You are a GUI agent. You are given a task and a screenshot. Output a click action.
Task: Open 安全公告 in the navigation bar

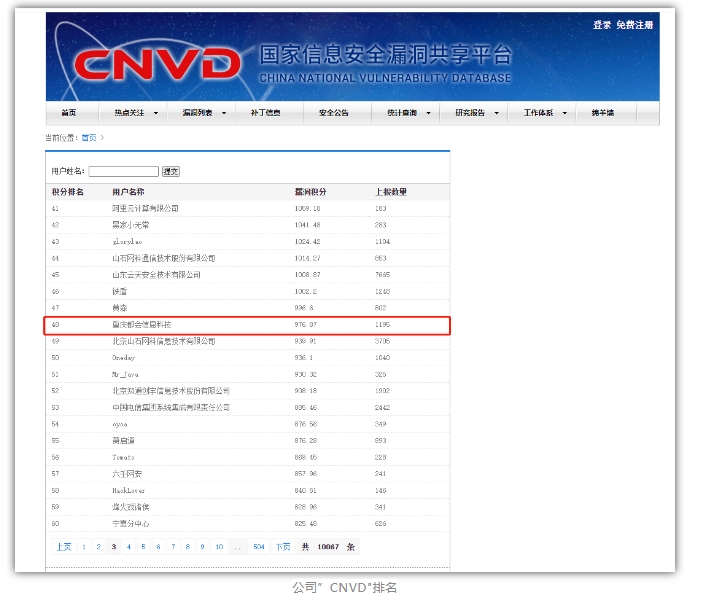point(334,113)
